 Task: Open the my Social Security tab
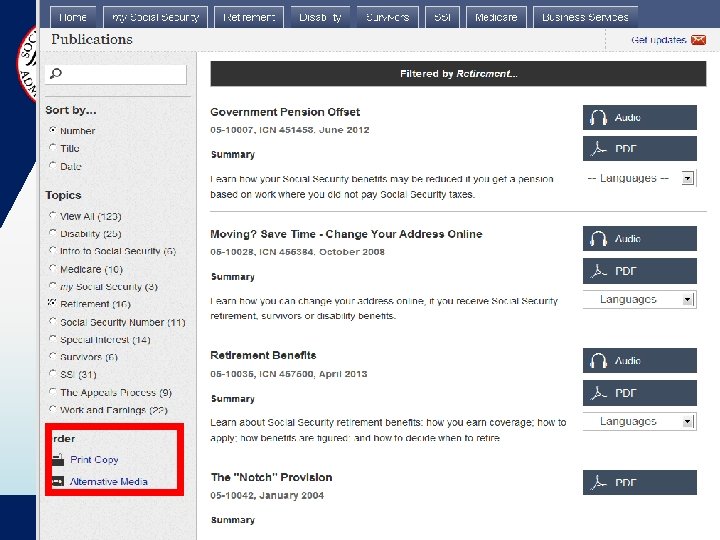(x=155, y=17)
